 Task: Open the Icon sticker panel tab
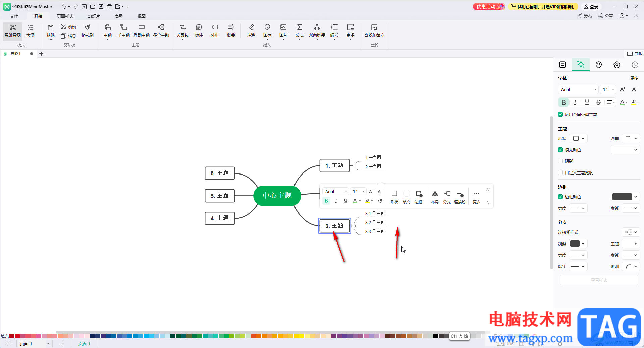coord(599,65)
